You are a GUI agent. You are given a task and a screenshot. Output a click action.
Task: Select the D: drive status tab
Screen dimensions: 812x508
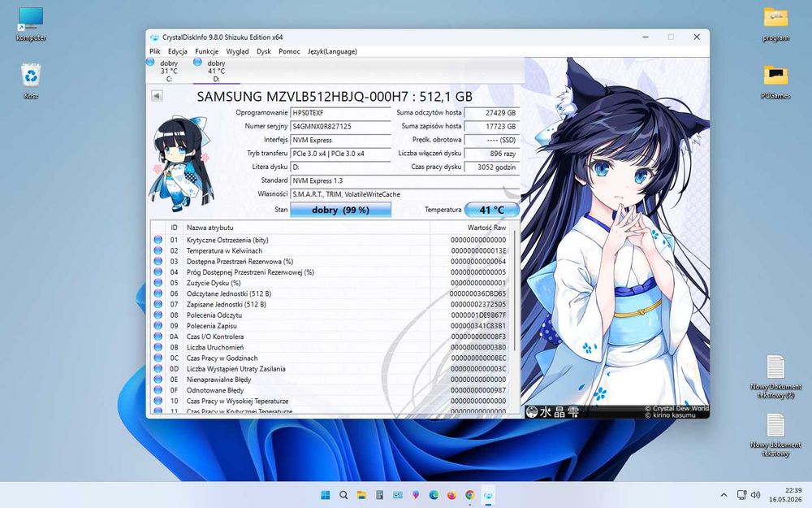tap(216, 71)
